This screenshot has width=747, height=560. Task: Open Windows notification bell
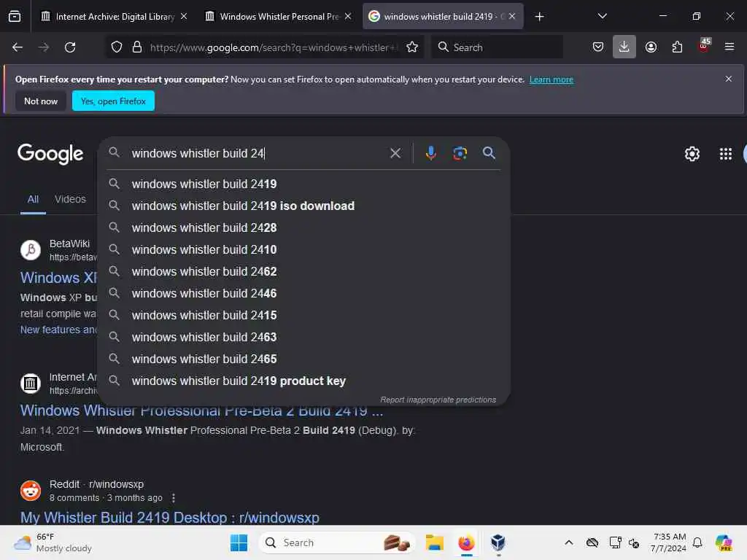697,542
